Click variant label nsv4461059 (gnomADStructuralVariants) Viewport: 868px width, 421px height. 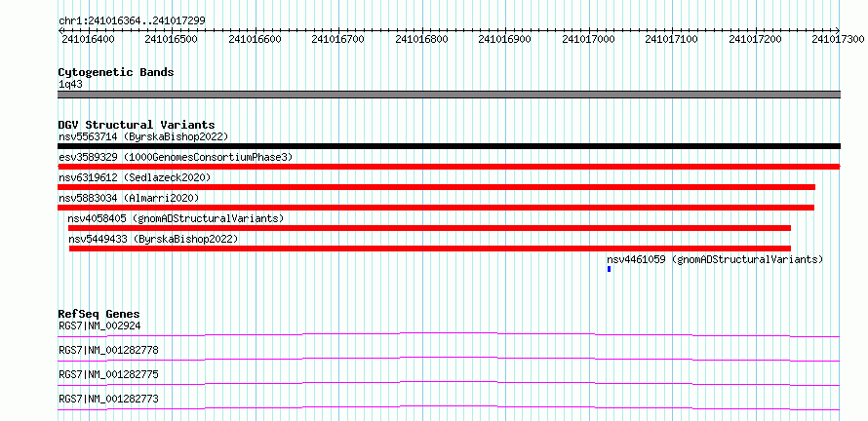coord(715,259)
